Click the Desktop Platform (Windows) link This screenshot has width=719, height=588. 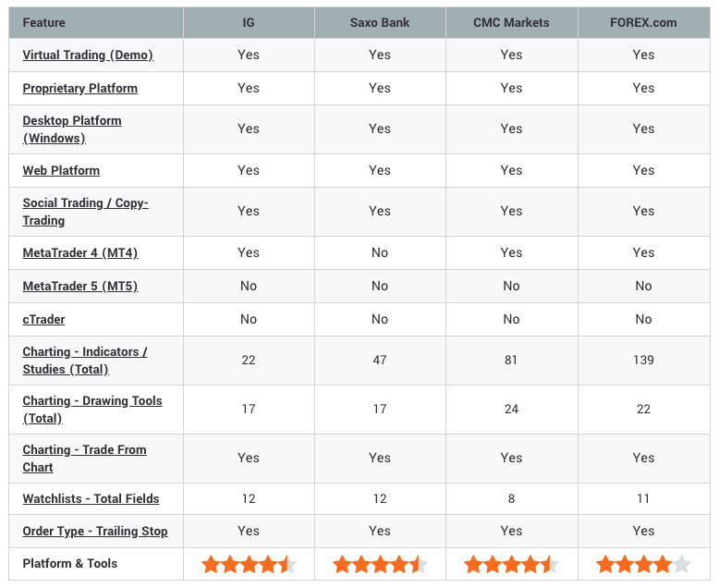pyautogui.click(x=72, y=129)
